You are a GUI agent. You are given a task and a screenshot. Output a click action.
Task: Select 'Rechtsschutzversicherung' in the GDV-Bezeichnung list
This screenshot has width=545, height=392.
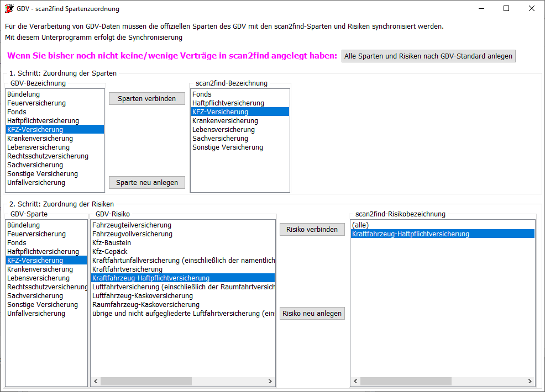pos(55,156)
